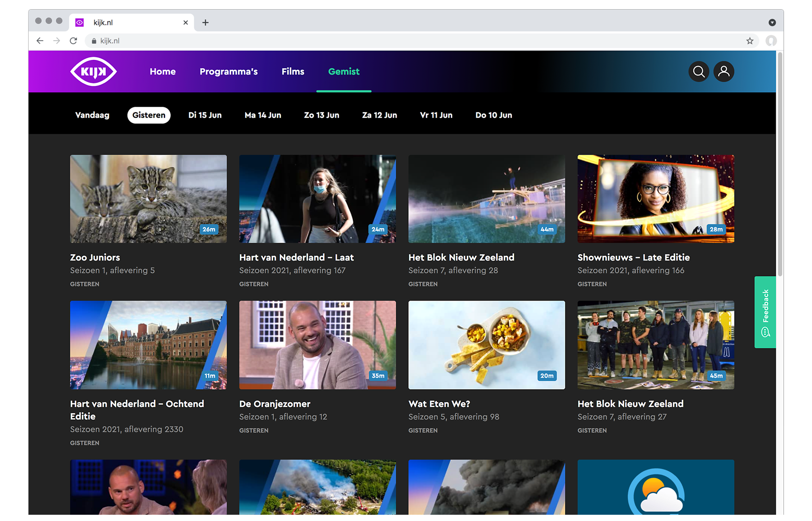This screenshot has height=521, width=812.
Task: Click the browser forward arrow
Action: pyautogui.click(x=57, y=41)
